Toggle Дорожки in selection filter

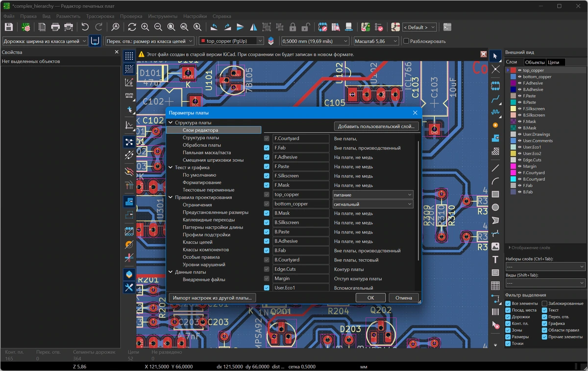508,317
